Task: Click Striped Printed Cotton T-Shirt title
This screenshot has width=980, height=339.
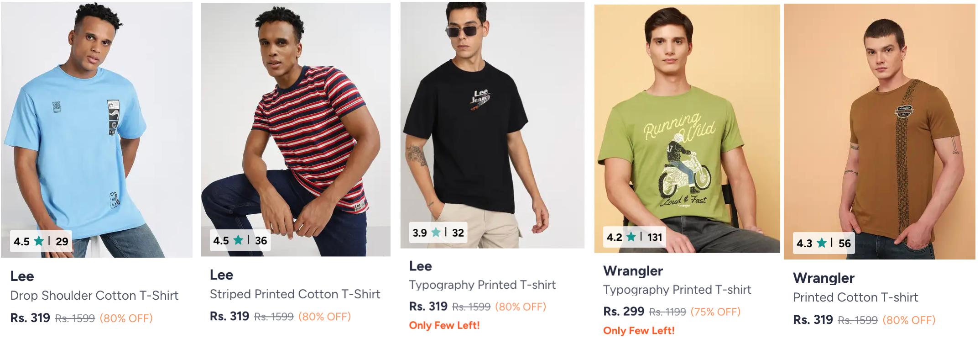Action: pyautogui.click(x=295, y=294)
